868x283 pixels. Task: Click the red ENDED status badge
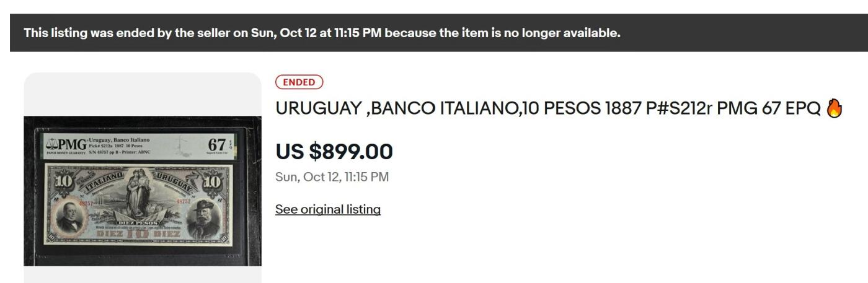click(x=299, y=82)
